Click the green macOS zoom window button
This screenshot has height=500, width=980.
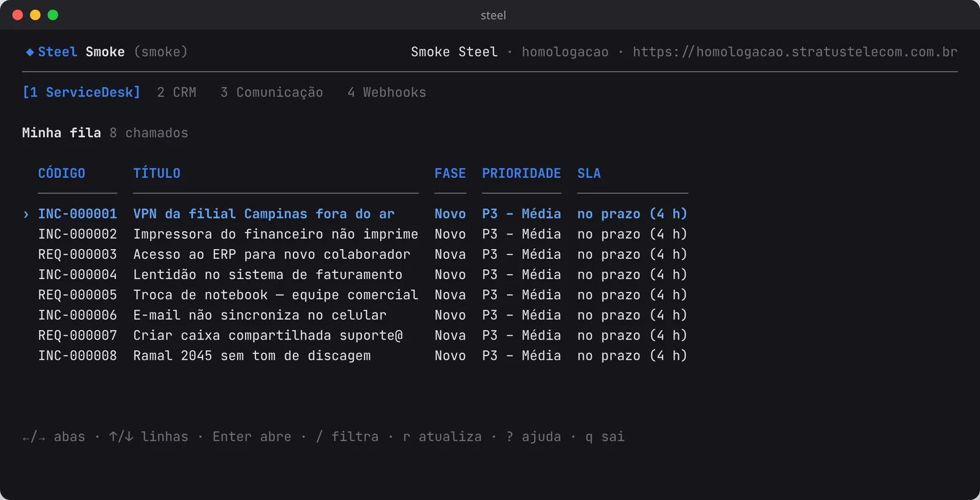tap(53, 15)
